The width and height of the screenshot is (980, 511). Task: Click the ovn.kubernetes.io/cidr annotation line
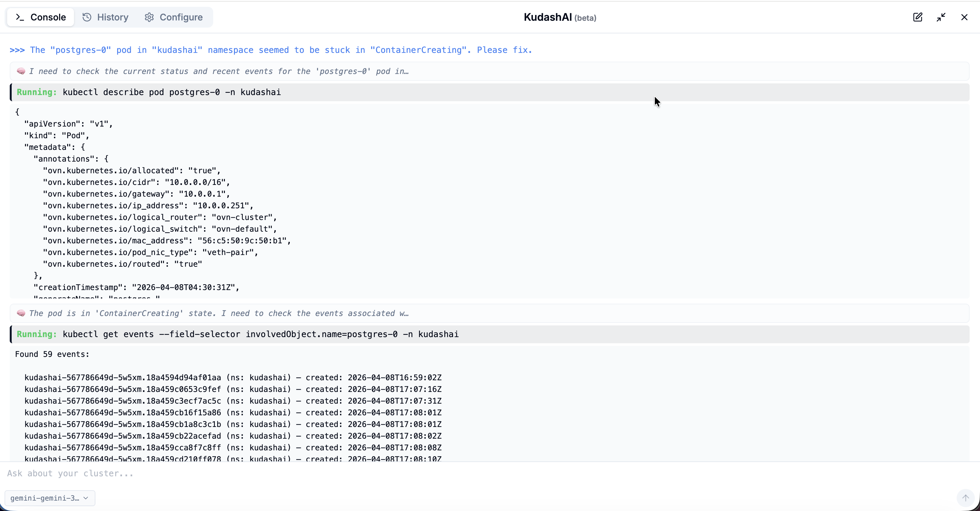click(136, 182)
